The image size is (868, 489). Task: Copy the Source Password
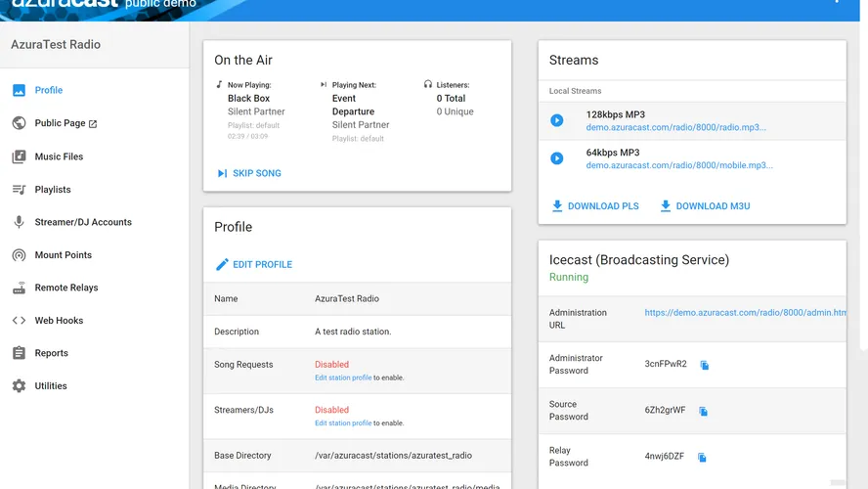[x=704, y=411]
